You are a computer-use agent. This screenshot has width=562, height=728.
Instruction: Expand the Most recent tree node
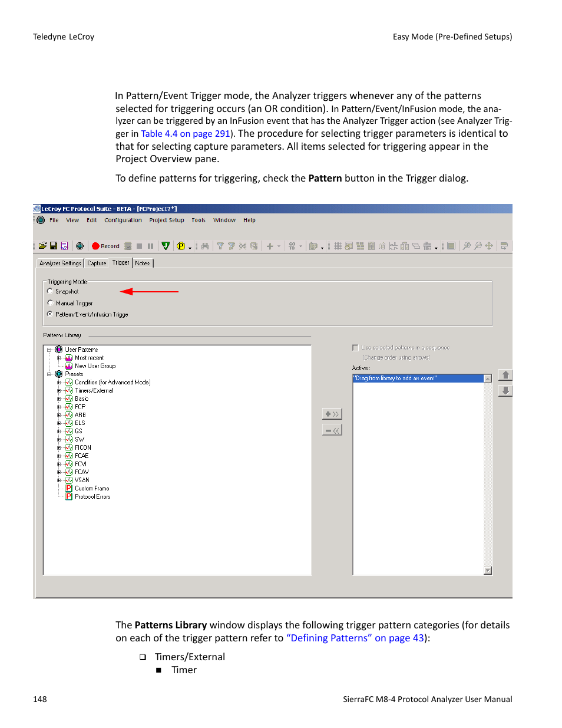point(59,358)
